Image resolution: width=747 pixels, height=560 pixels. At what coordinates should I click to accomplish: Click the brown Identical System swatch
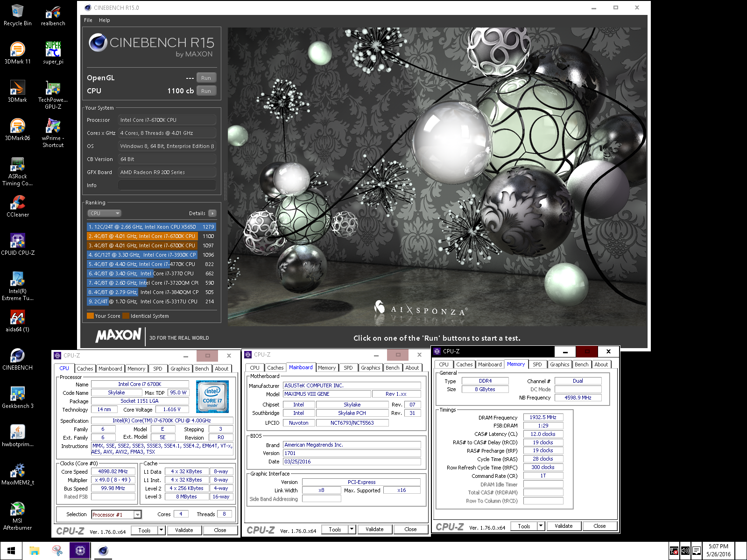[x=126, y=316]
